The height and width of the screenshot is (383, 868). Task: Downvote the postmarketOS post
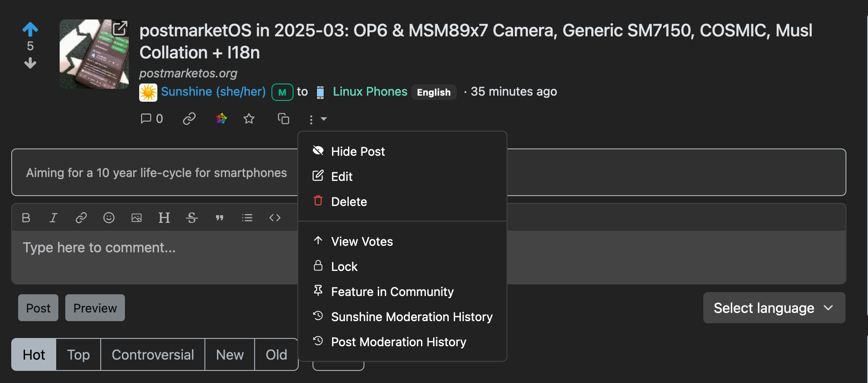click(x=30, y=63)
